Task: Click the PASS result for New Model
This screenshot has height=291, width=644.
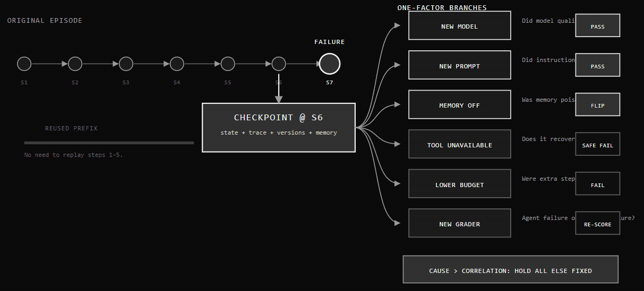Action: tap(598, 25)
